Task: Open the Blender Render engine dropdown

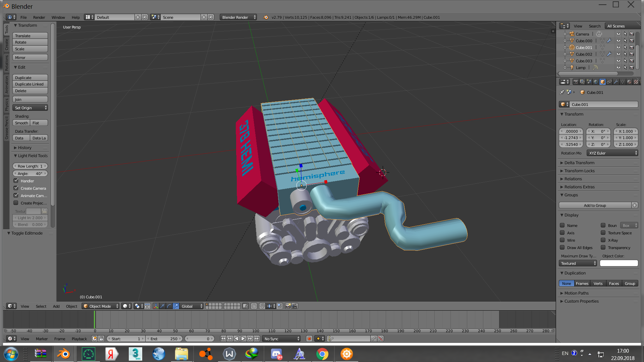Action: point(238,17)
